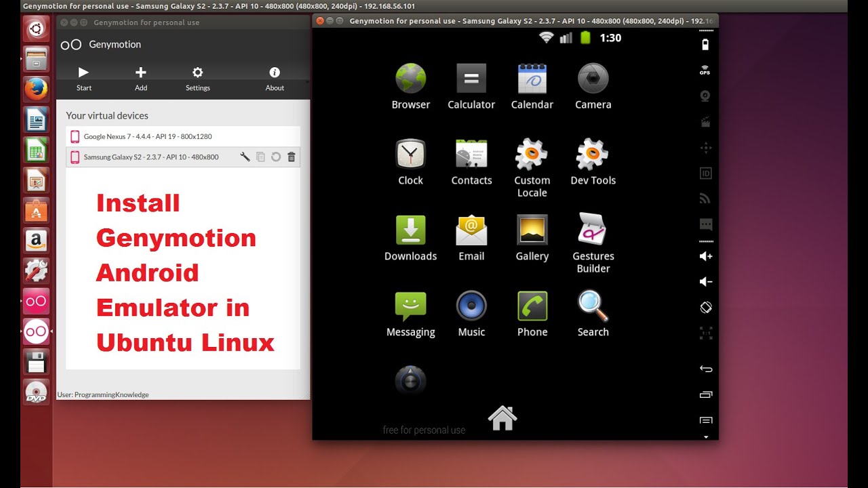Click floppy disk icon in launcher
Image resolution: width=868 pixels, height=488 pixels.
pos(36,361)
